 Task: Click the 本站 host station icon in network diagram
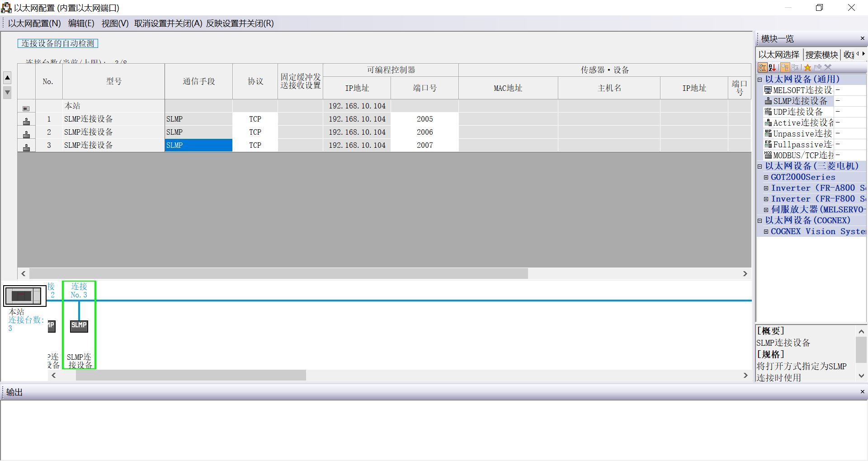tap(24, 295)
